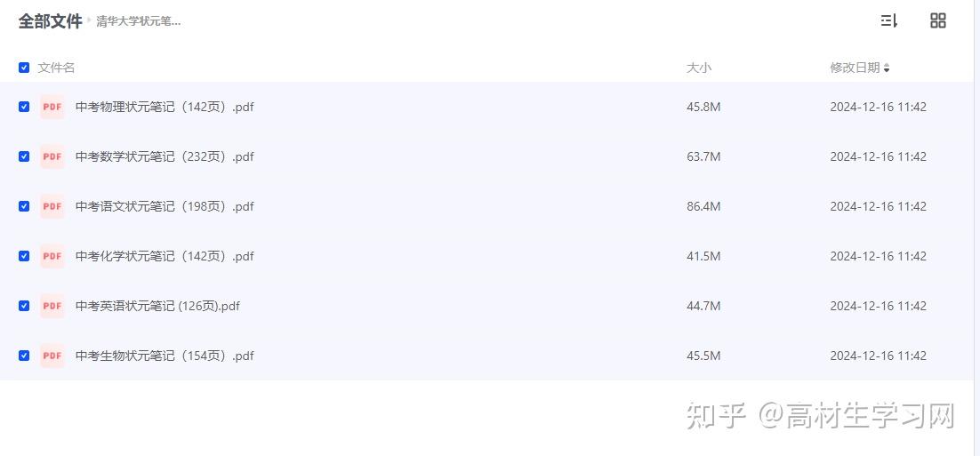Sort files by 修改日期 arrow

tap(887, 68)
